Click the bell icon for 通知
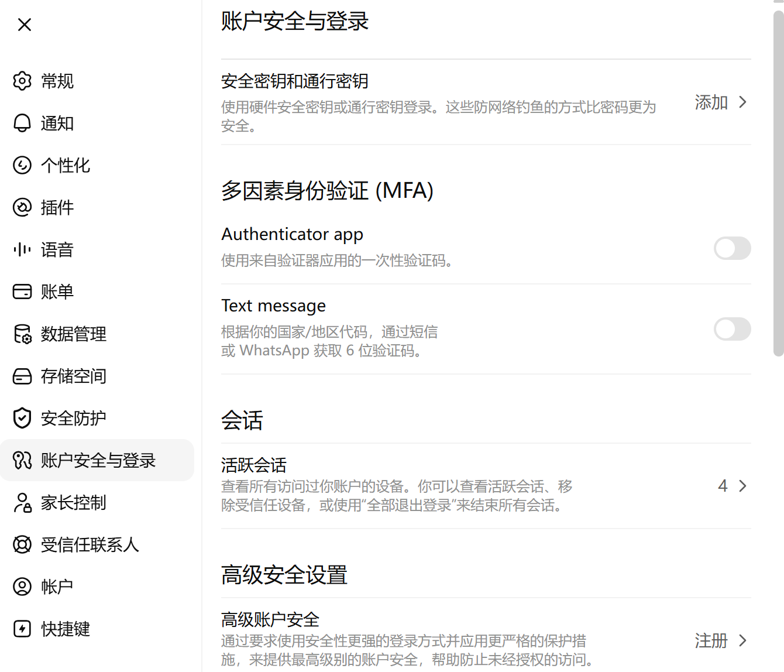 tap(22, 123)
